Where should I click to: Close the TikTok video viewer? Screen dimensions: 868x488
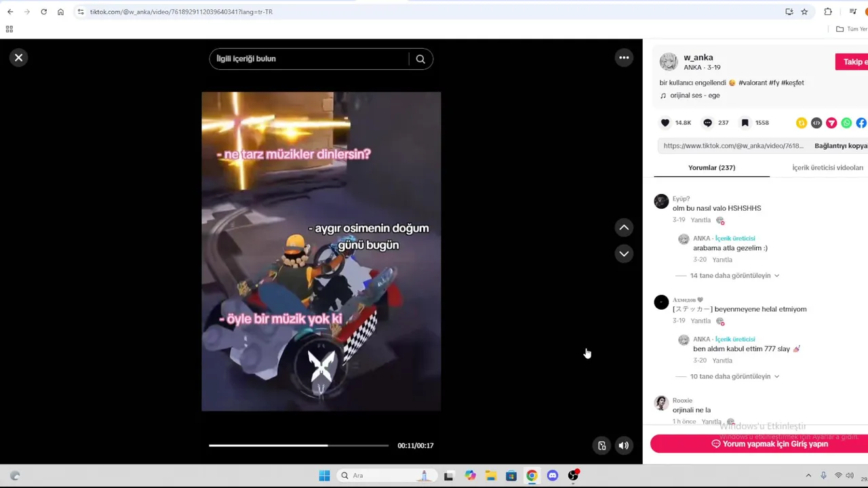point(19,58)
